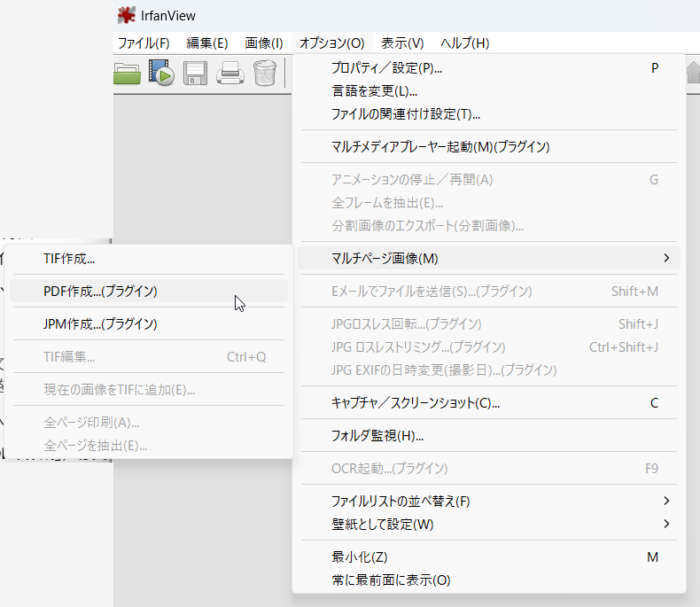The height and width of the screenshot is (607, 700).
Task: Select プロパティ／設定(P)... menu item
Action: (x=489, y=68)
